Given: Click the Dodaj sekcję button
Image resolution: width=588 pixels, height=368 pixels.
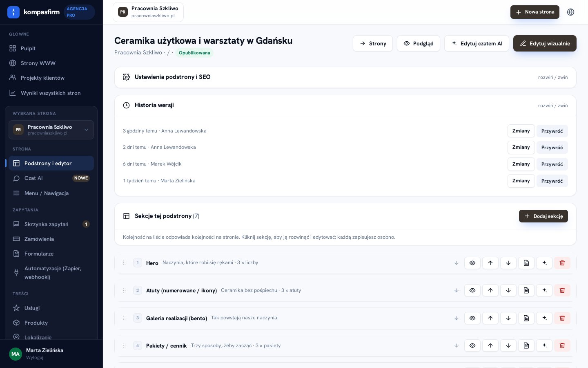Looking at the screenshot, I should [x=543, y=216].
